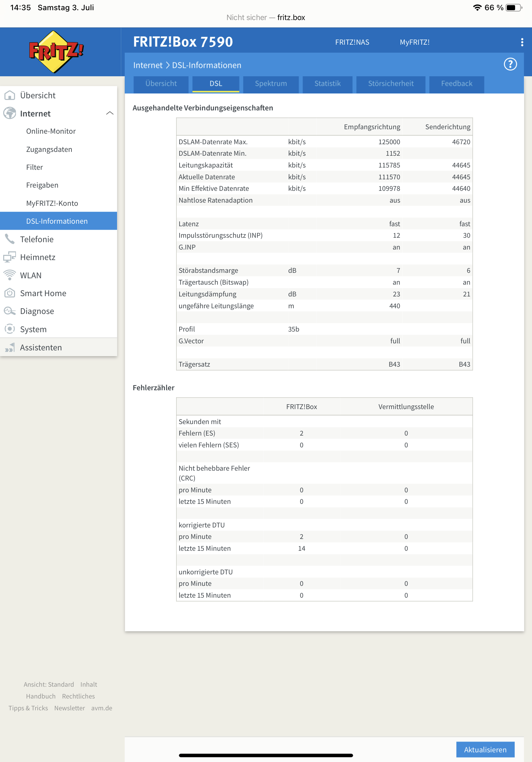Click the Aktualisieren button
This screenshot has height=762, width=532.
coord(485,749)
